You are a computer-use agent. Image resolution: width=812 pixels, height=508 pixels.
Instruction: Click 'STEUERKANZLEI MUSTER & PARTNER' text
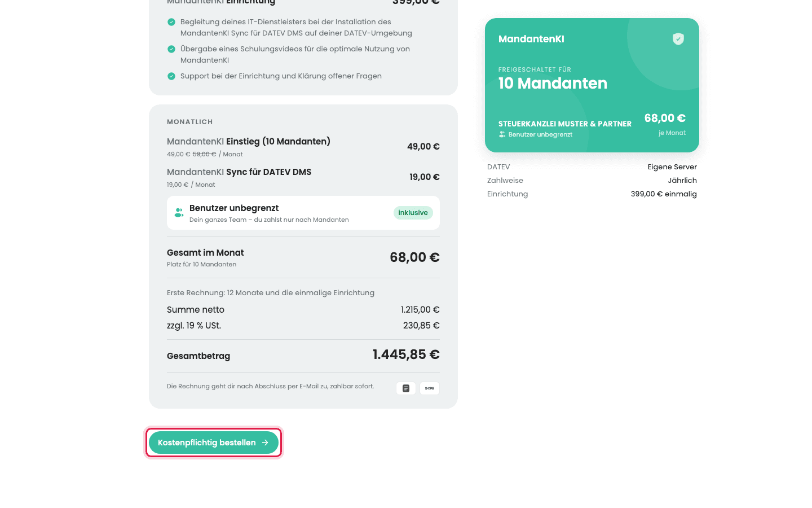565,124
